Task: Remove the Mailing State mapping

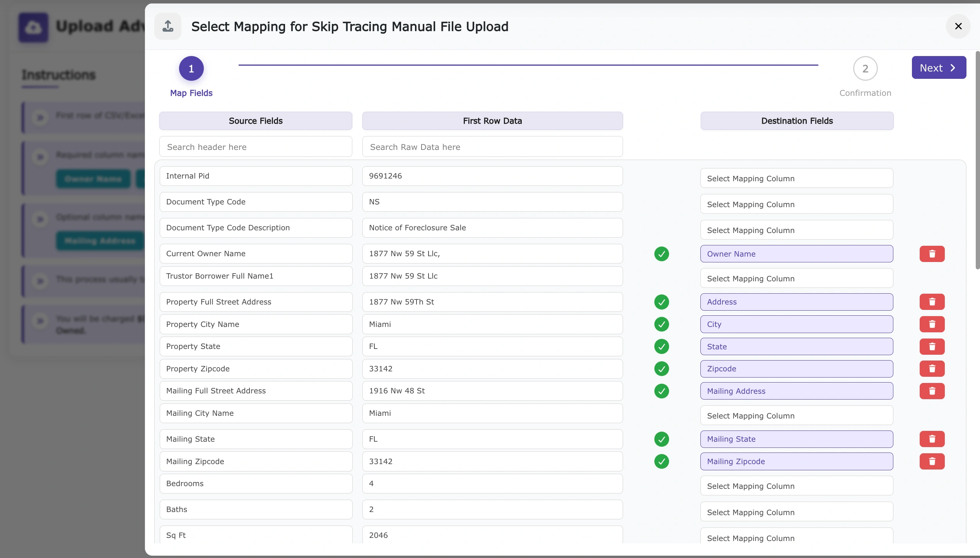Action: click(932, 439)
